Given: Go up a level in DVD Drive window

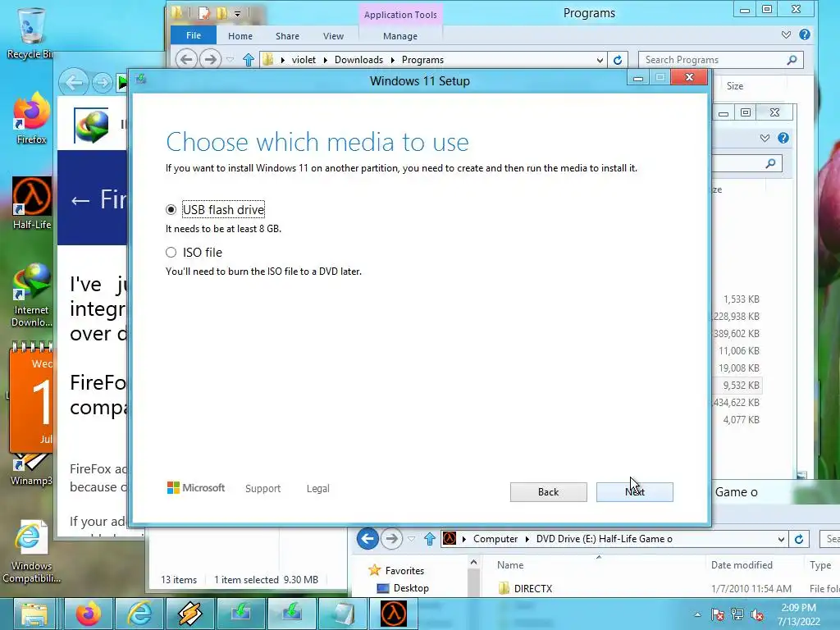Looking at the screenshot, I should [429, 538].
